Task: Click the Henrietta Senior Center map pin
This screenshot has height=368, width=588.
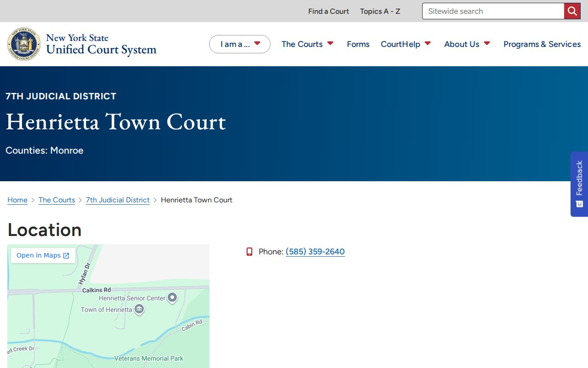Action: pyautogui.click(x=172, y=298)
